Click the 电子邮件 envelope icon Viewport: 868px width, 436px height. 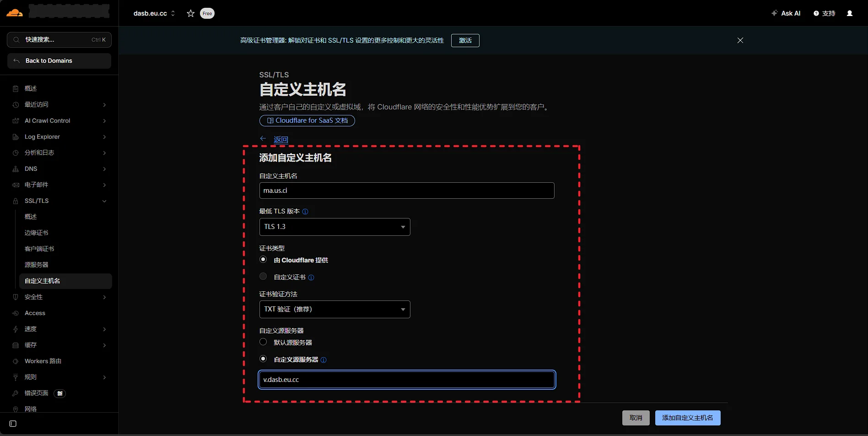[x=16, y=185]
